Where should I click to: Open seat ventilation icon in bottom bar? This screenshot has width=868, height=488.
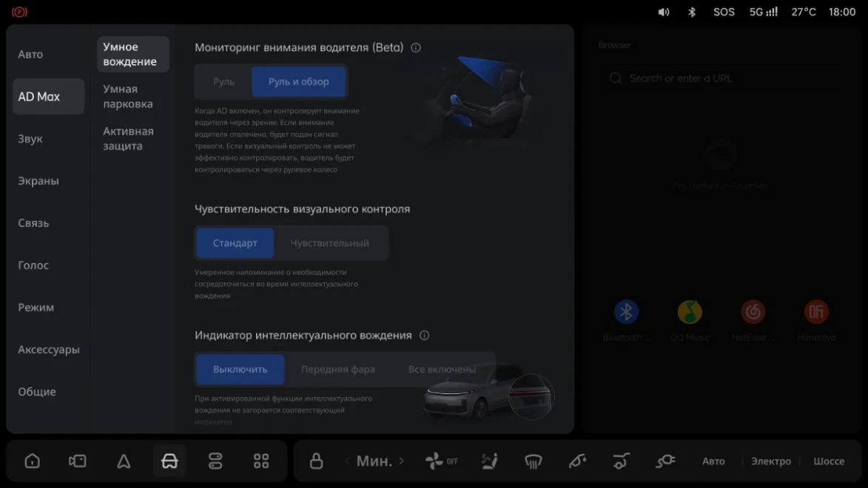coord(489,461)
